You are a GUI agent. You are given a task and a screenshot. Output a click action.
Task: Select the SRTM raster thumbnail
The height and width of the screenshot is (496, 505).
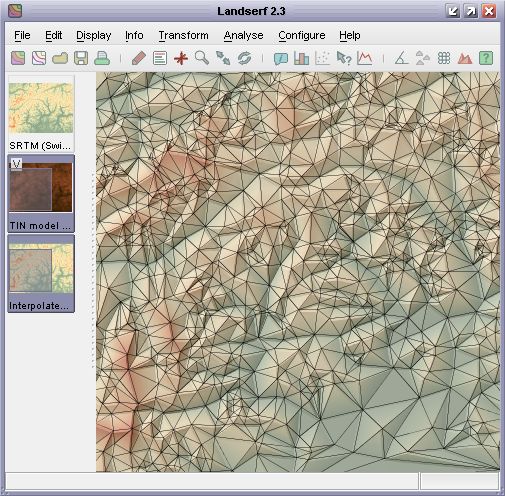(x=41, y=114)
